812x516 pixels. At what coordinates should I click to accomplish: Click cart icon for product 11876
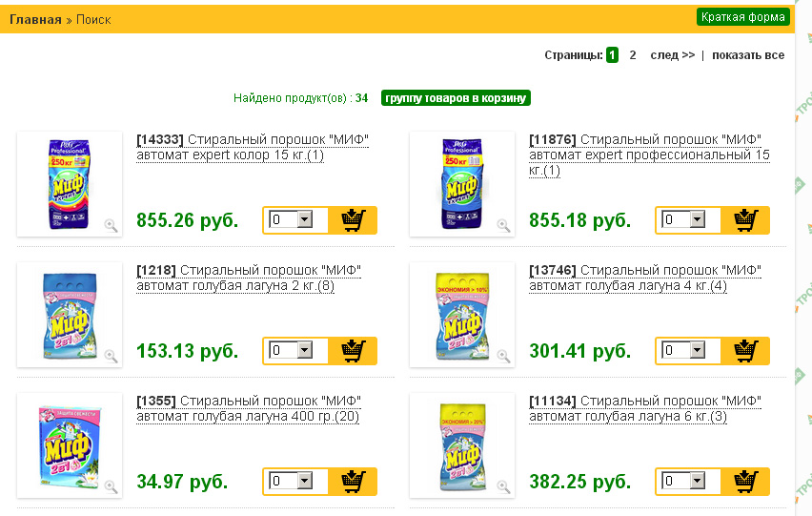(745, 220)
